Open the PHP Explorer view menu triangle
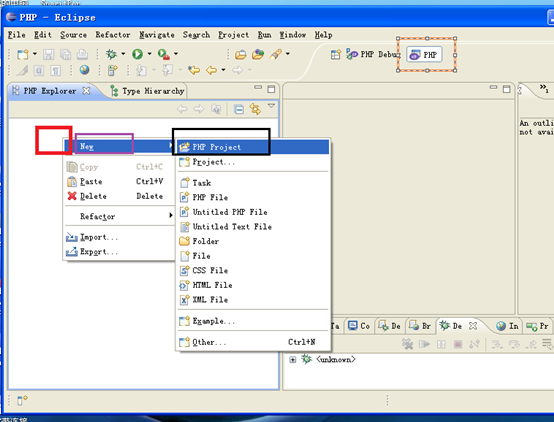The image size is (554, 422). coord(271,106)
